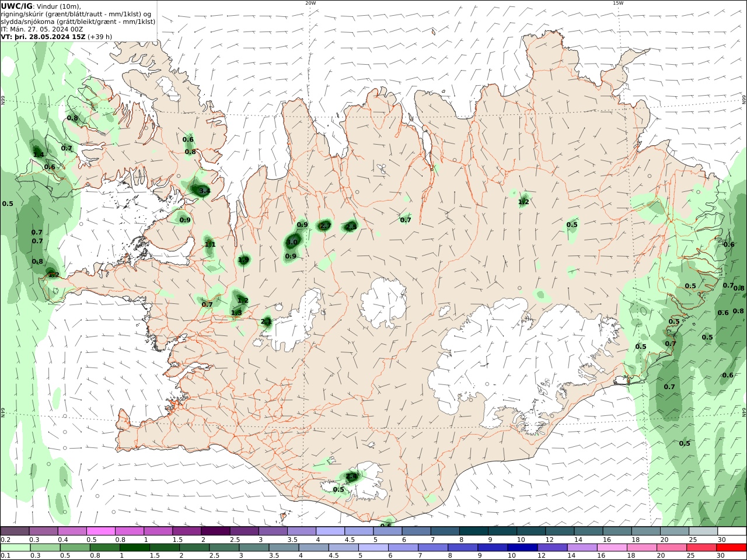Select the 20W longitude label
Screen dimensions: 747x560
310,3
